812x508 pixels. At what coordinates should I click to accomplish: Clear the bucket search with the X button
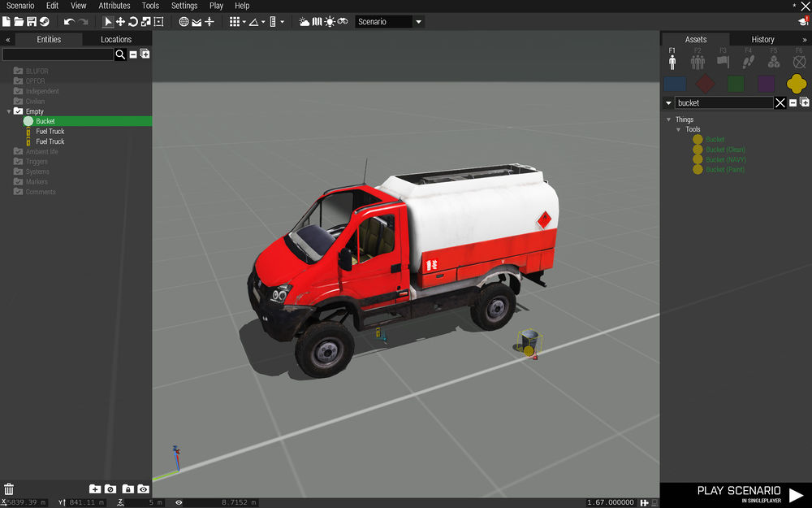click(x=780, y=102)
